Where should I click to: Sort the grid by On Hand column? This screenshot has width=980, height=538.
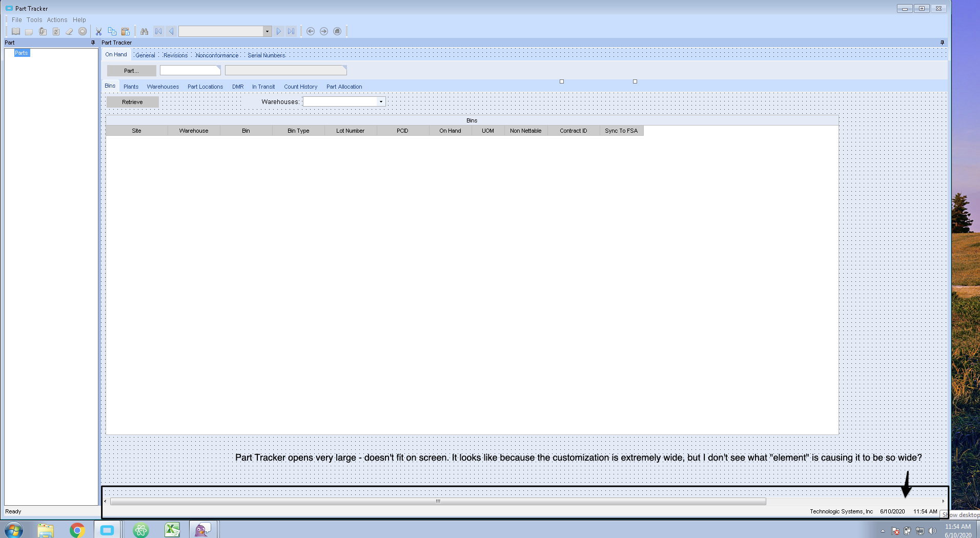pyautogui.click(x=450, y=131)
